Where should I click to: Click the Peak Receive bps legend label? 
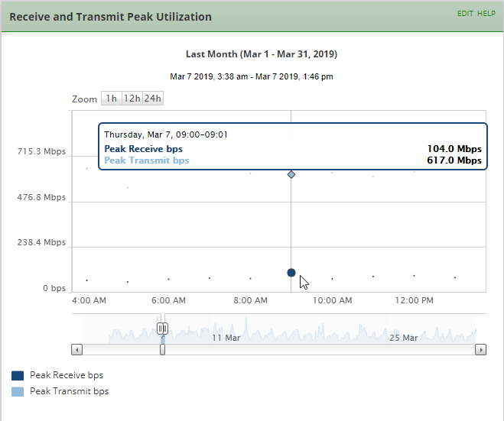pos(67,375)
